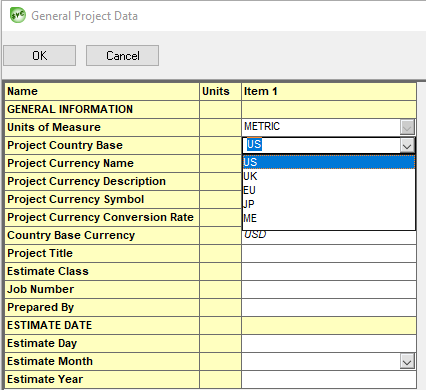
Task: Select ME from the country list
Action: click(x=329, y=218)
